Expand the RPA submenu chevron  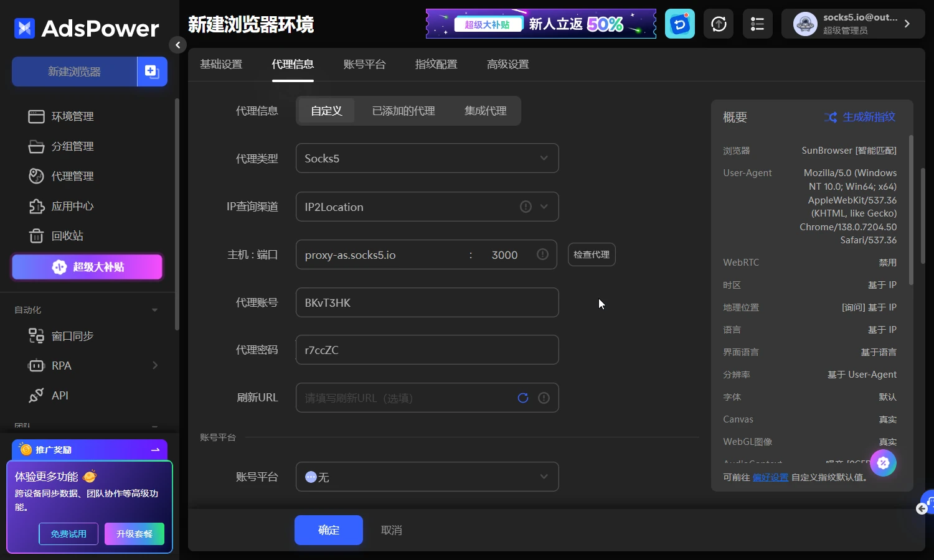pos(155,365)
